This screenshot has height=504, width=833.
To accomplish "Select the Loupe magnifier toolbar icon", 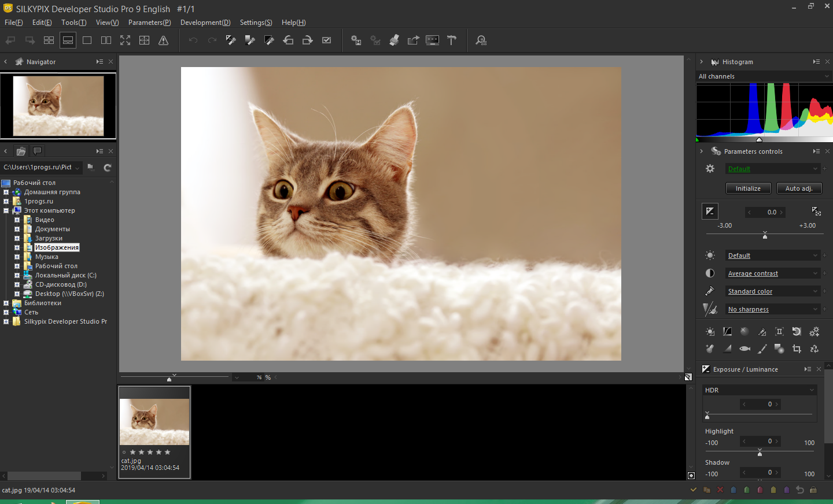I will pyautogui.click(x=481, y=40).
